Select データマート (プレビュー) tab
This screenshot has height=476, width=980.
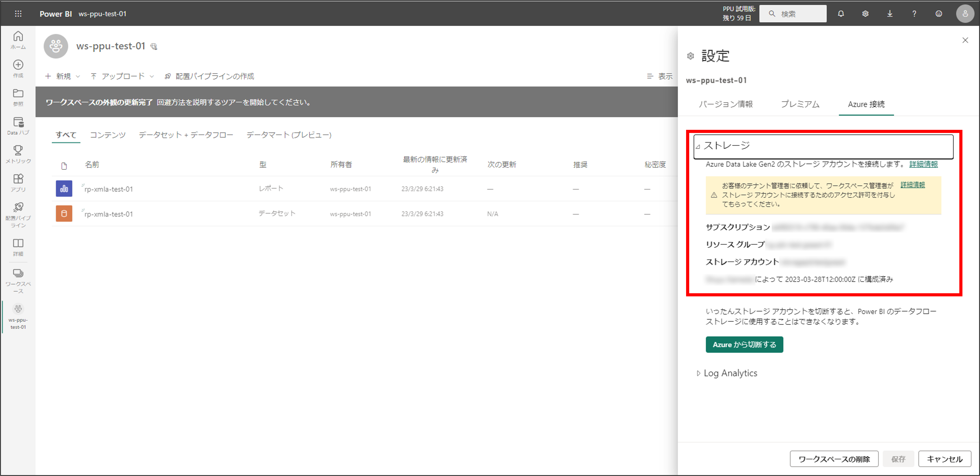coord(289,135)
